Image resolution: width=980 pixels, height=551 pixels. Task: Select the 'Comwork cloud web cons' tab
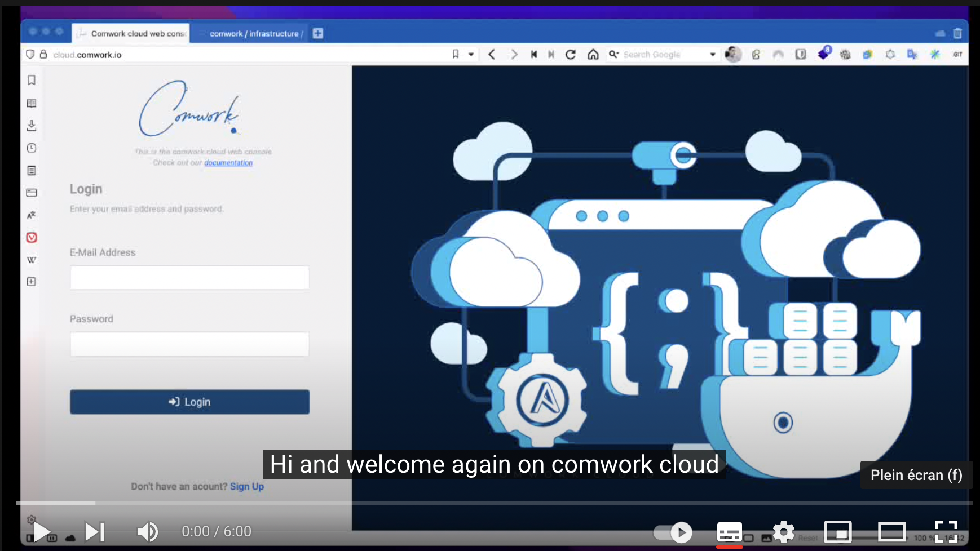[x=131, y=33]
